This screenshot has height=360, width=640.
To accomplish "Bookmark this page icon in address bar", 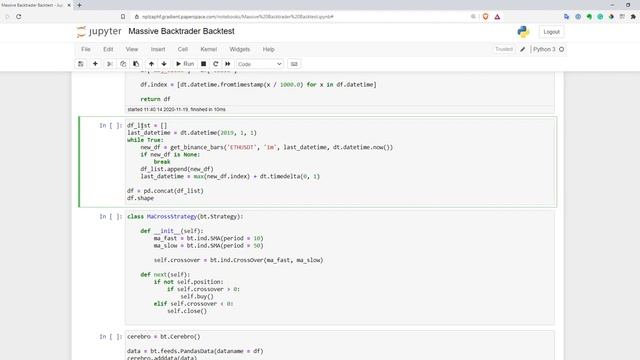I will (123, 17).
